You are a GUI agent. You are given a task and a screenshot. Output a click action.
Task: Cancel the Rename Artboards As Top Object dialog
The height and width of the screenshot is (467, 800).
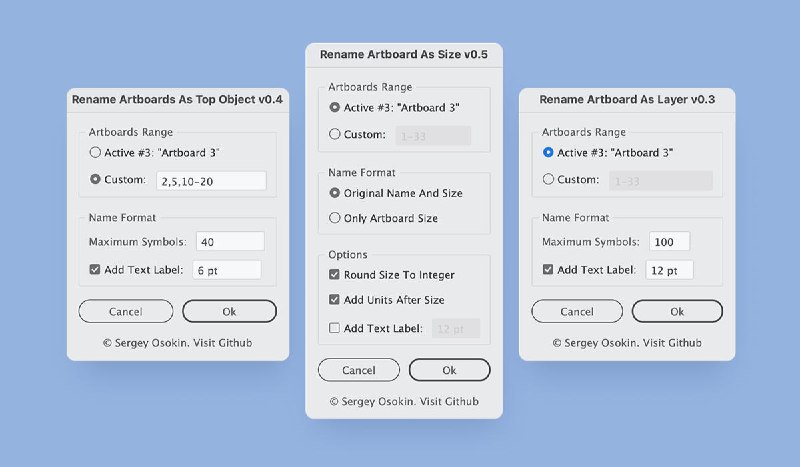[126, 311]
